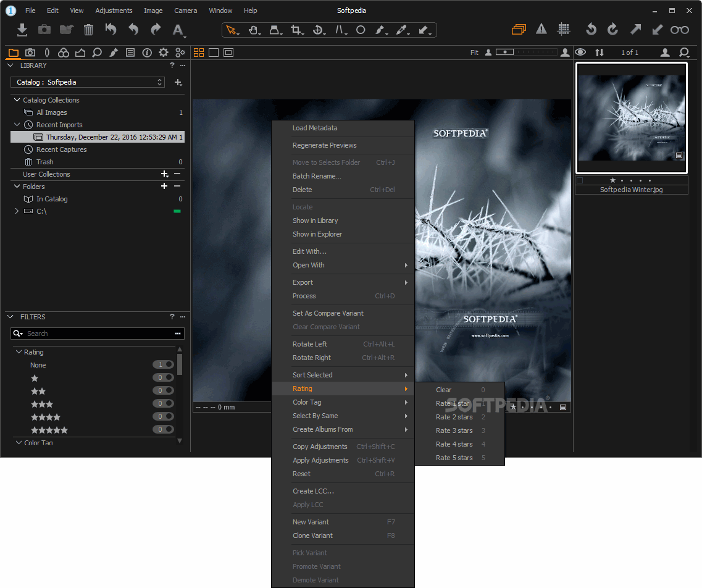Screen dimensions: 702x588
Task: Collapse the Folders section
Action: coord(17,187)
